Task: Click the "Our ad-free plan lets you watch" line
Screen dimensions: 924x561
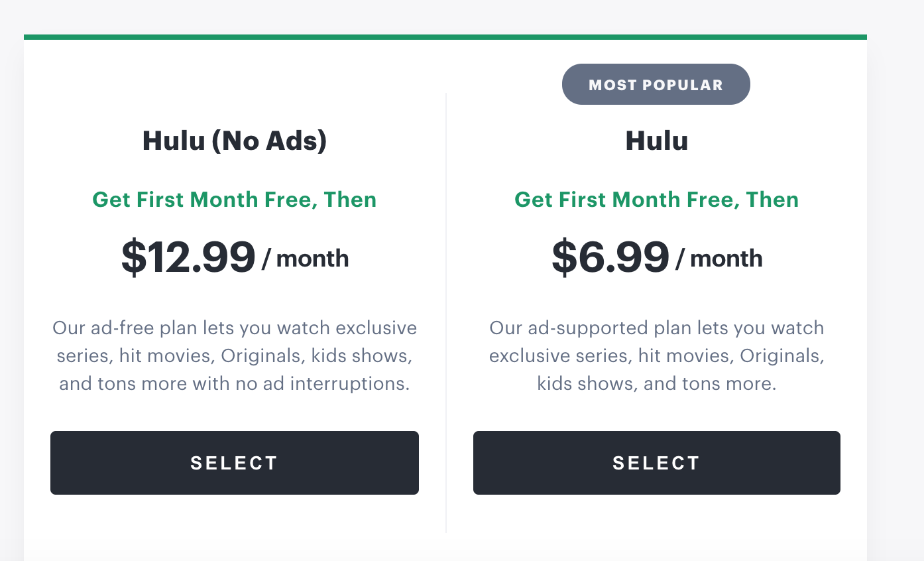Action: click(x=235, y=328)
